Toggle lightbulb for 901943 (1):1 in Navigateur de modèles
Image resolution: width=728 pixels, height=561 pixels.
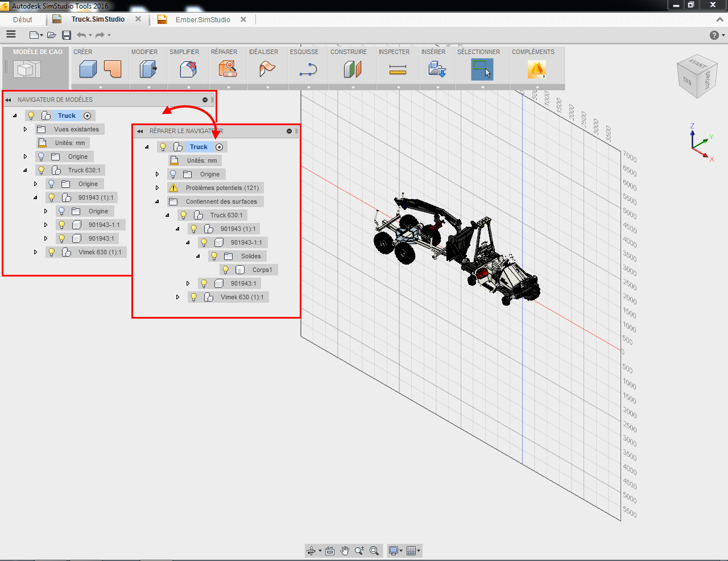click(x=52, y=197)
